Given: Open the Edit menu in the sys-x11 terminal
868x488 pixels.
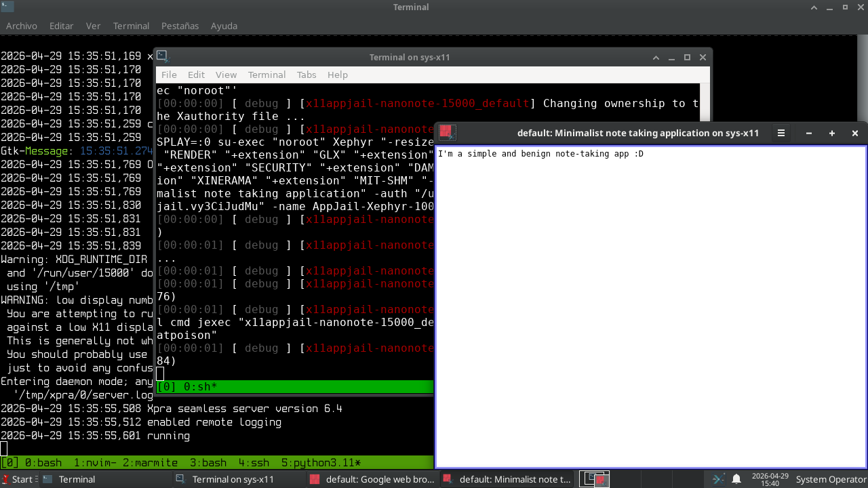Looking at the screenshot, I should [196, 75].
